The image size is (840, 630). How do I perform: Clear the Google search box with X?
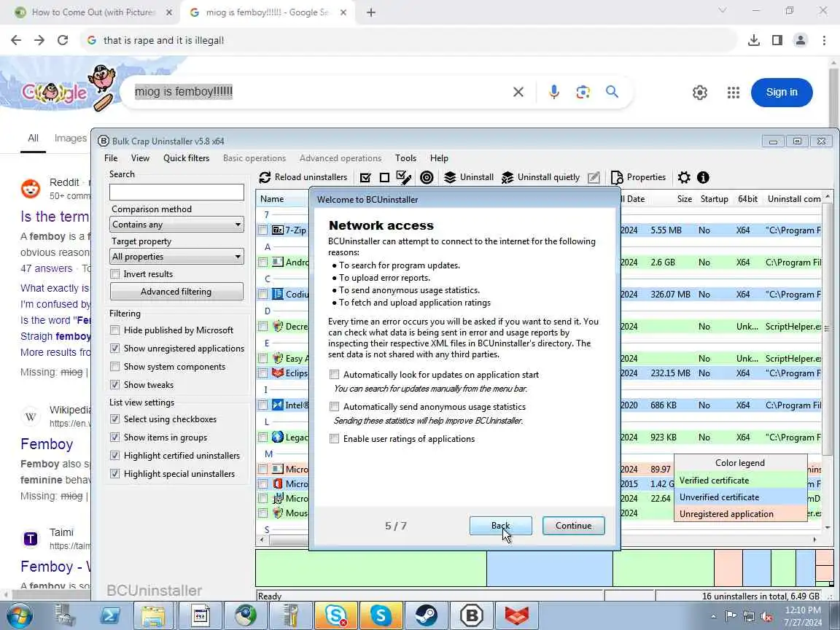pos(518,92)
